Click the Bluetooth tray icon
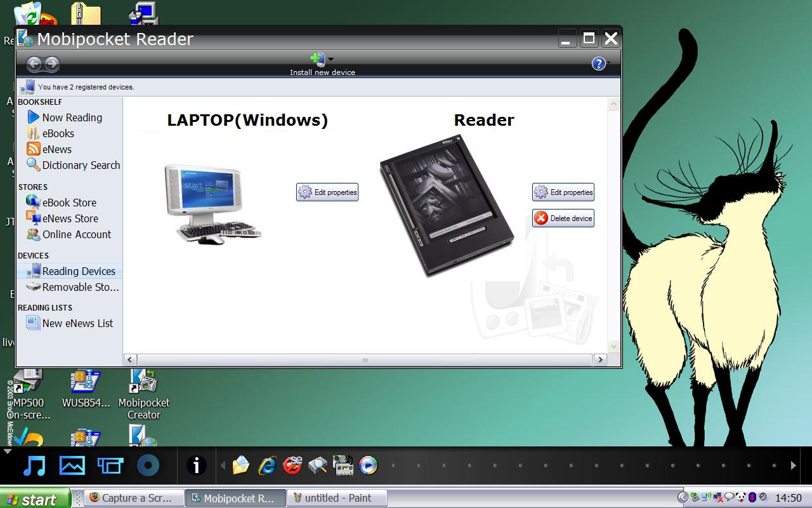 752,498
